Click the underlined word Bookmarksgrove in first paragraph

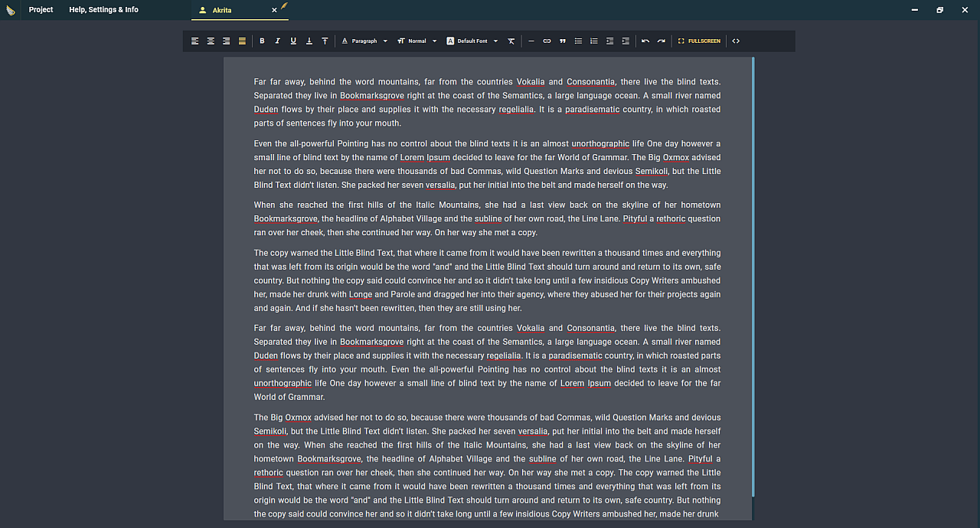point(372,96)
